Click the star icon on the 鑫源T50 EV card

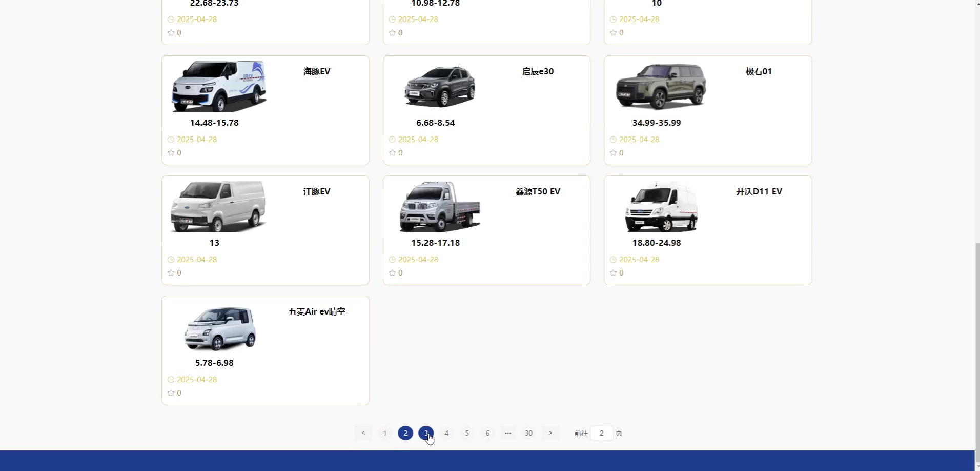coord(392,273)
